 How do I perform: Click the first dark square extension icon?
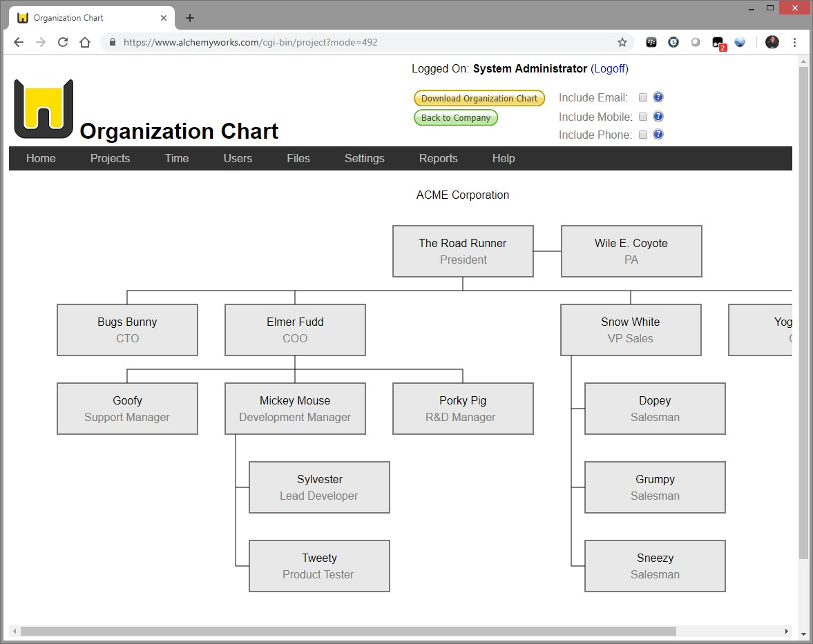(651, 43)
